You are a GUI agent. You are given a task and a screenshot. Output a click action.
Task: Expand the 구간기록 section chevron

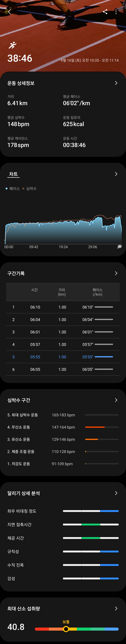(116, 273)
